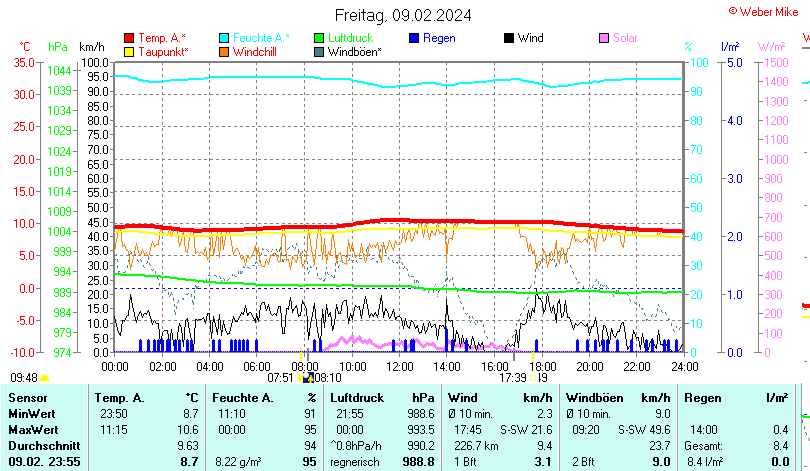Click the Windböen column header in table
Screen dimensions: 810x471
pos(595,398)
